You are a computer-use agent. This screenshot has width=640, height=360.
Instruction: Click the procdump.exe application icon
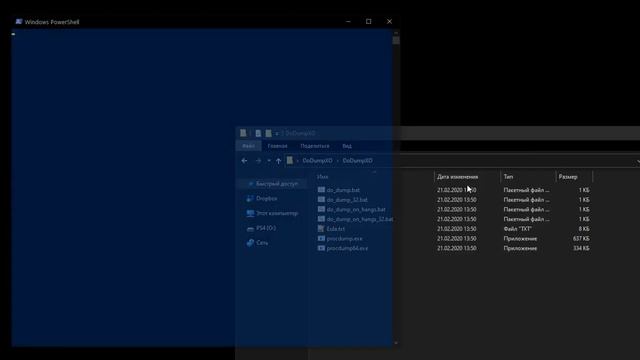[321, 238]
